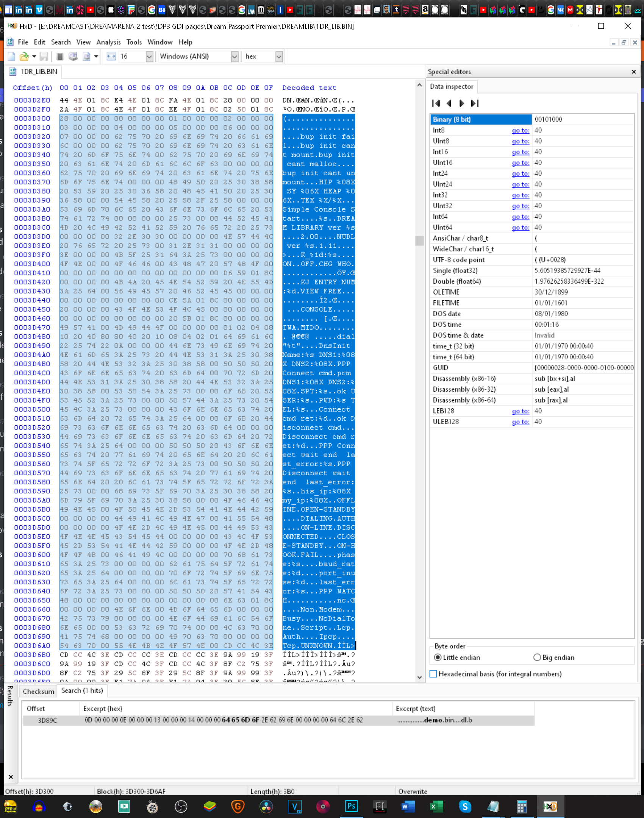Close the Special editors panel
This screenshot has height=818, width=644.
[x=634, y=72]
